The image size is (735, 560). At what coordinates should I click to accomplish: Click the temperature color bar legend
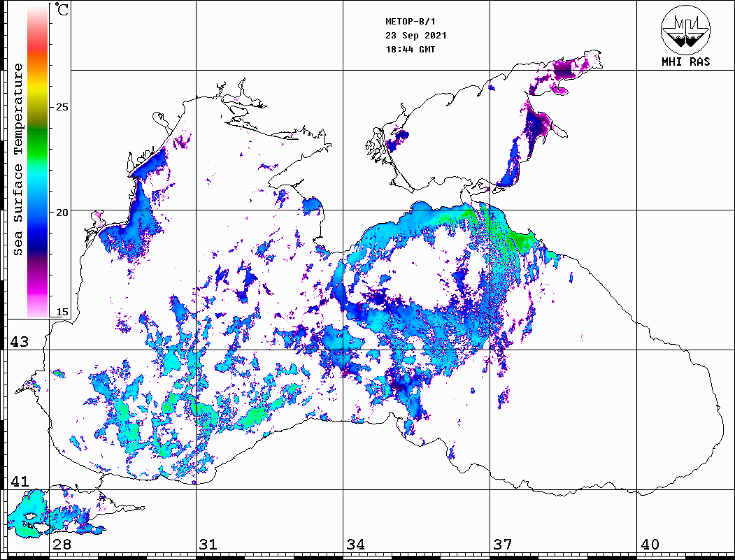click(38, 161)
